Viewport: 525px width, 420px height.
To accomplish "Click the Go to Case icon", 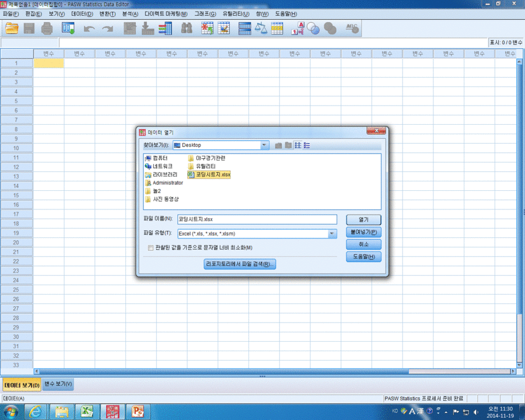I will pyautogui.click(x=130, y=29).
